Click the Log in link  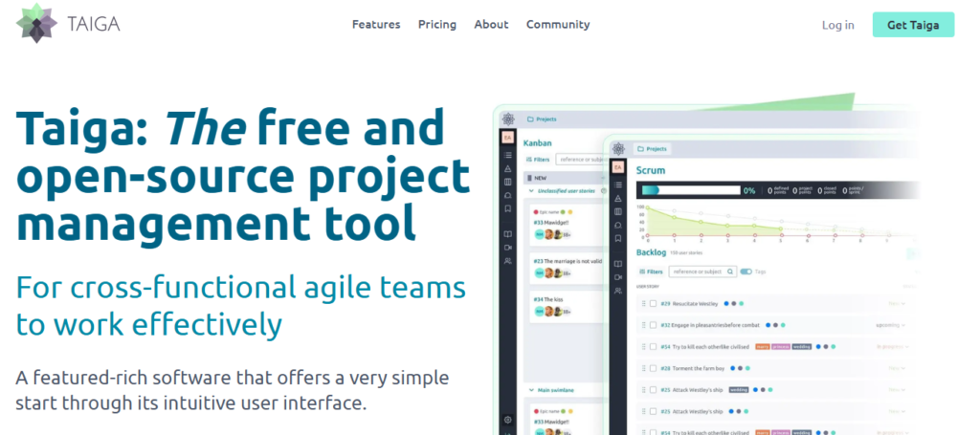838,25
